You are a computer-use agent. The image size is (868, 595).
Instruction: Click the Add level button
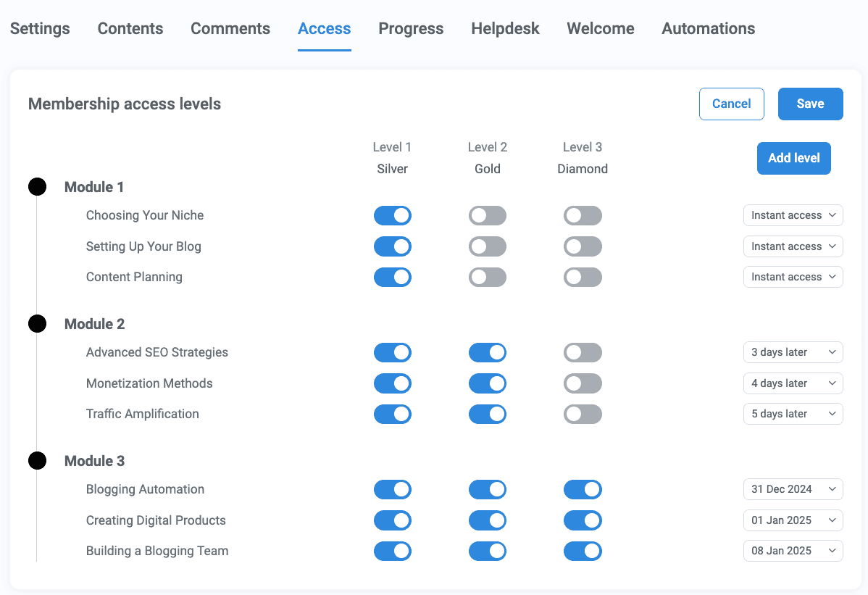[793, 158]
